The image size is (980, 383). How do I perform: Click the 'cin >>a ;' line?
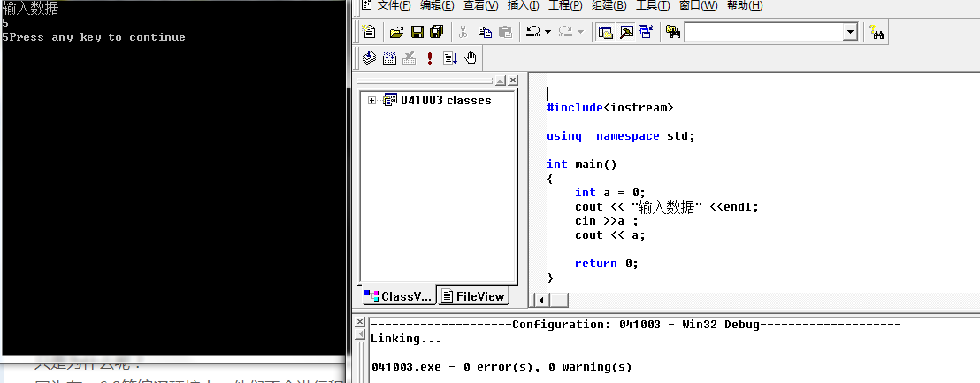[x=606, y=221]
